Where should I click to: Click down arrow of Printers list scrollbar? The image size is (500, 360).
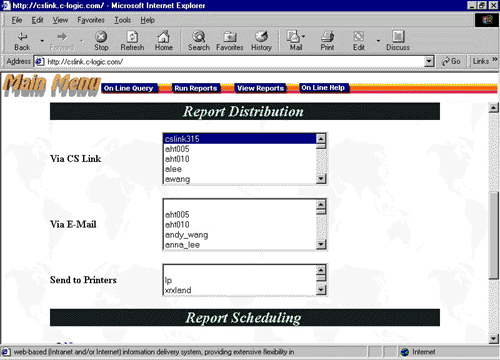(321, 290)
